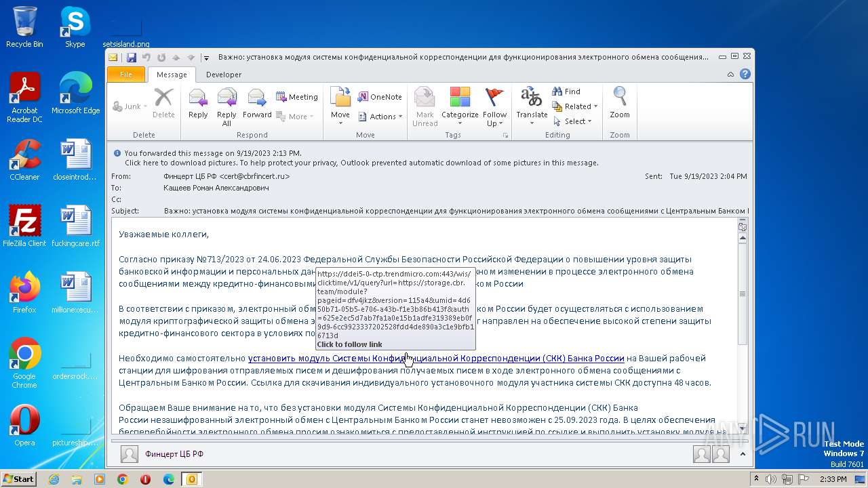The height and width of the screenshot is (488, 868).
Task: Click the message body scrollbar up arrow
Action: point(743,238)
